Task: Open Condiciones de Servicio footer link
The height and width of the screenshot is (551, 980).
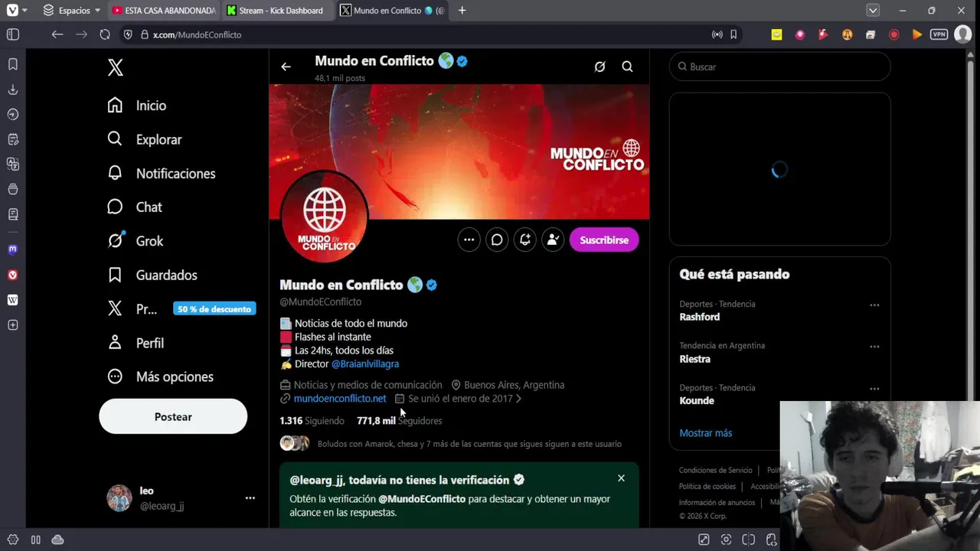Action: click(x=716, y=470)
